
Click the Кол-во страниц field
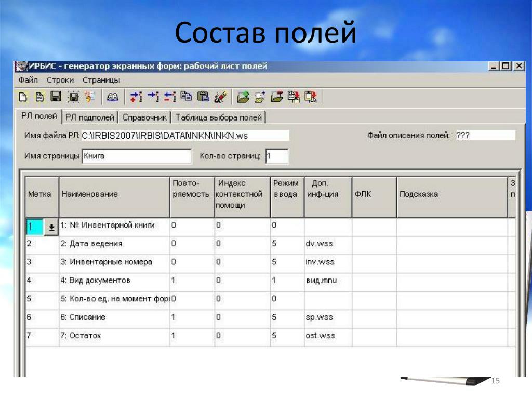277,156
